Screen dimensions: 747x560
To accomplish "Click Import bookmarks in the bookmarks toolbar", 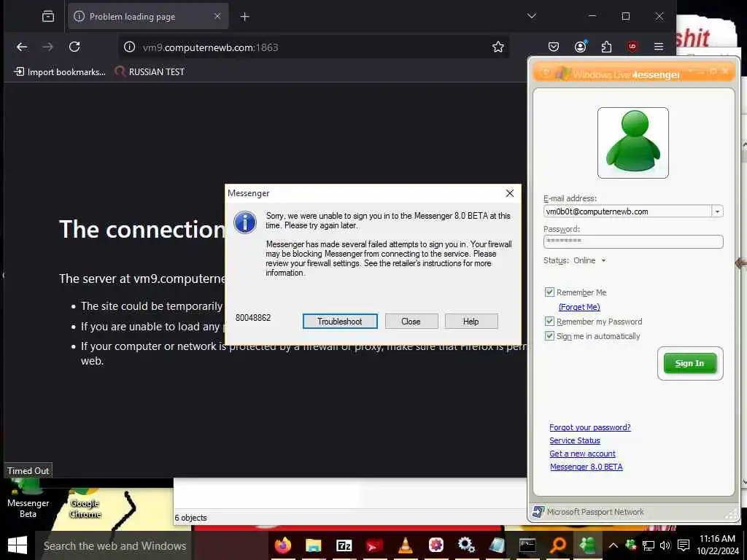I will pyautogui.click(x=60, y=72).
